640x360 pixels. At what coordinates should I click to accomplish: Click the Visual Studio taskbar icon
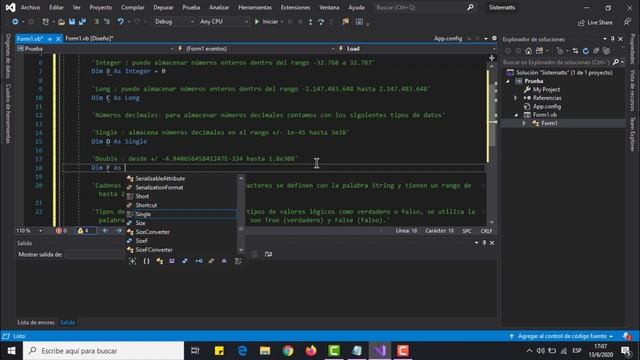(380, 351)
